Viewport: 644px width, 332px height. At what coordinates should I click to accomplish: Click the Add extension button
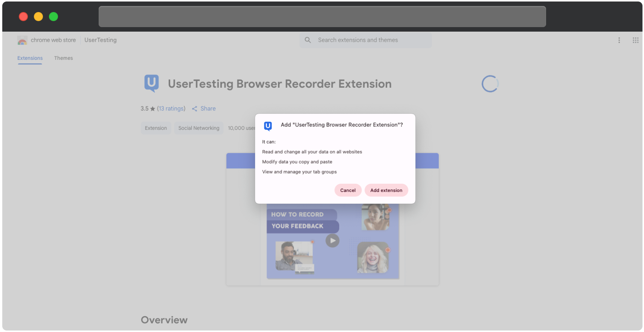pos(386,190)
